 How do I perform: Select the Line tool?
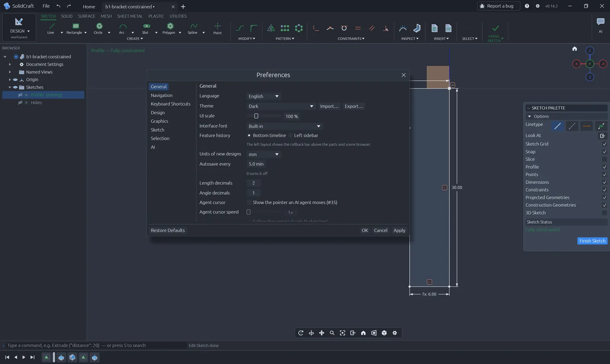coord(51,28)
